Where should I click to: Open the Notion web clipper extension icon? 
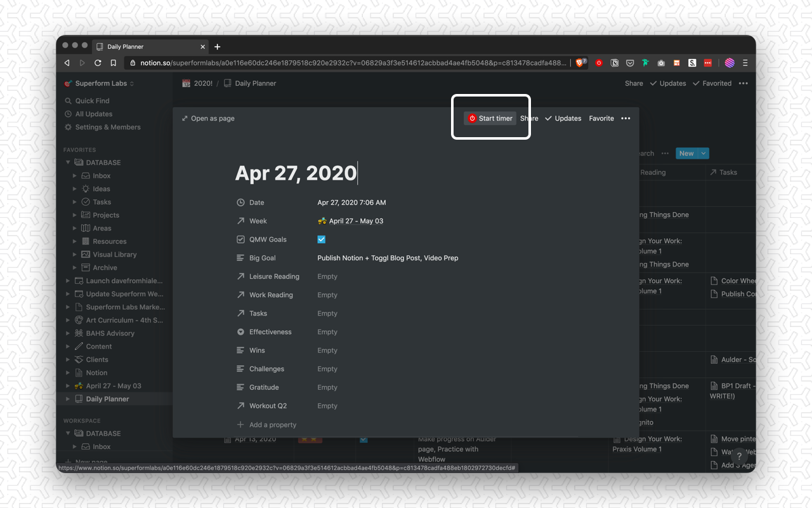click(x=614, y=63)
